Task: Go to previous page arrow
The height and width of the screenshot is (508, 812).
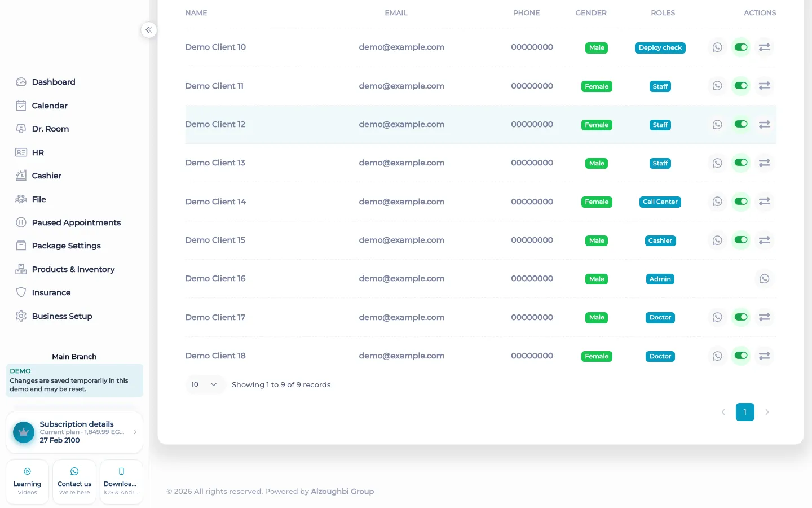Action: [723, 412]
